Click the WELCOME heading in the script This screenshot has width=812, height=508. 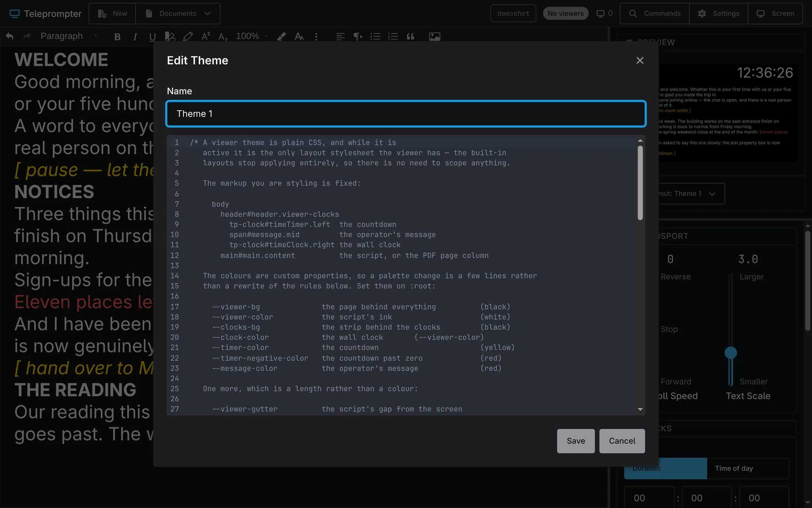click(61, 60)
